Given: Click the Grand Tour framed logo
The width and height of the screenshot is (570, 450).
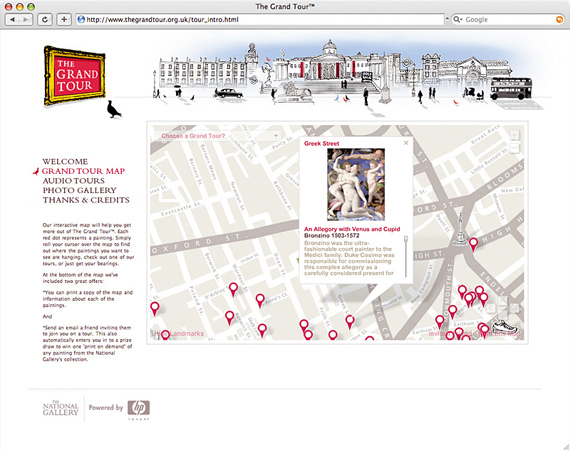Looking at the screenshot, I should (x=75, y=76).
